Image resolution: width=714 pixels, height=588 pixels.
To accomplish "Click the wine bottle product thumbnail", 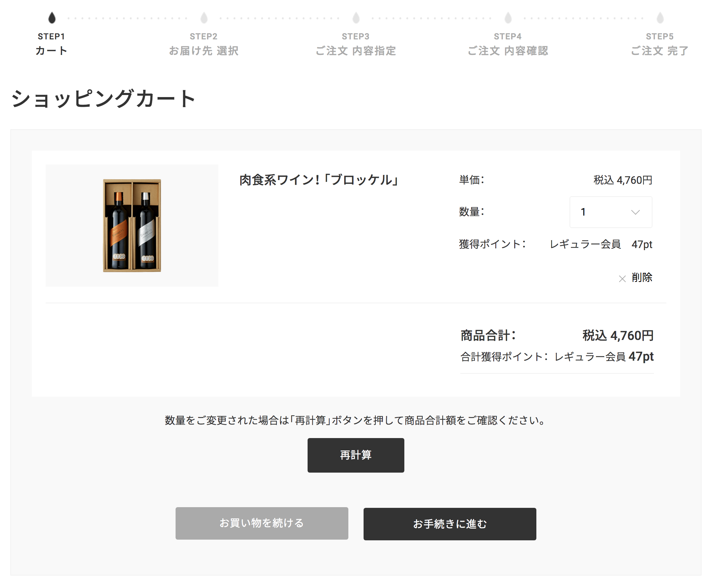I will click(132, 225).
